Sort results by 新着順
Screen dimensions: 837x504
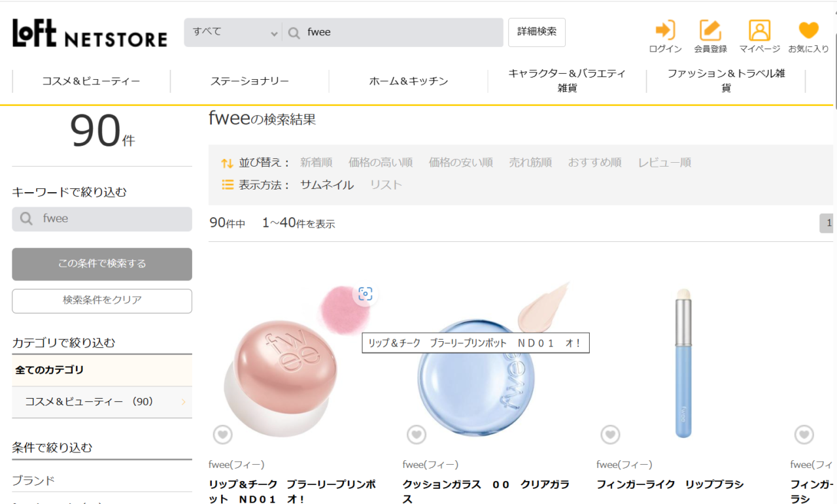pos(316,162)
